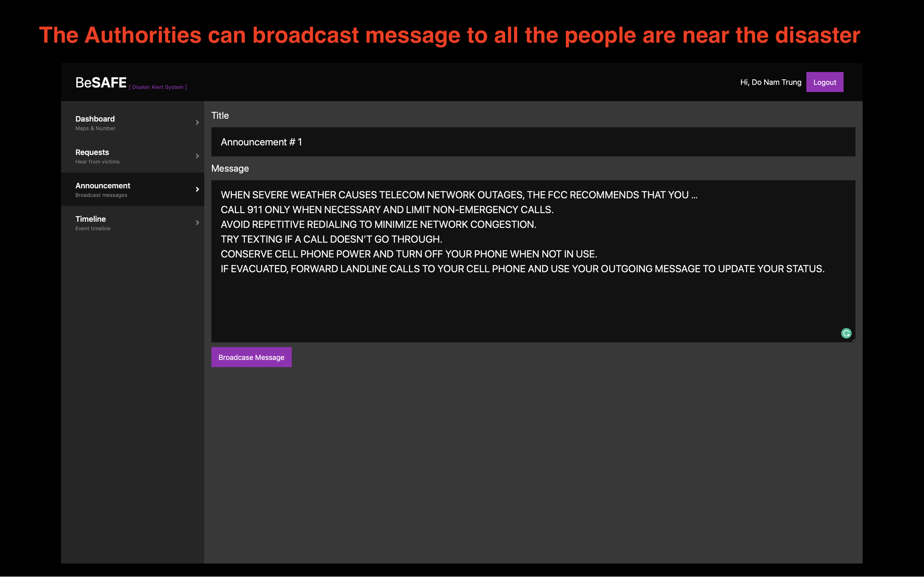Click the Logout button

(824, 82)
